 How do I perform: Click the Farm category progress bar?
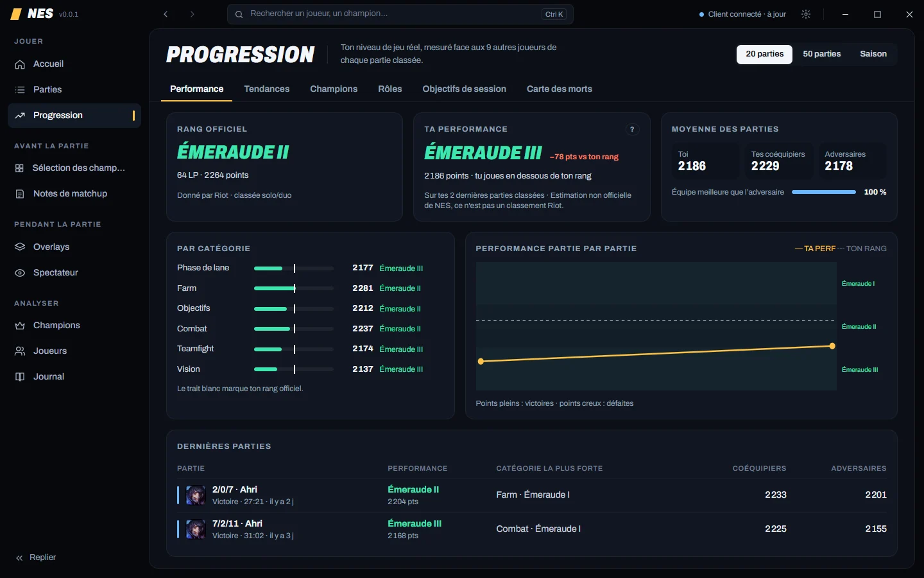[x=294, y=288]
